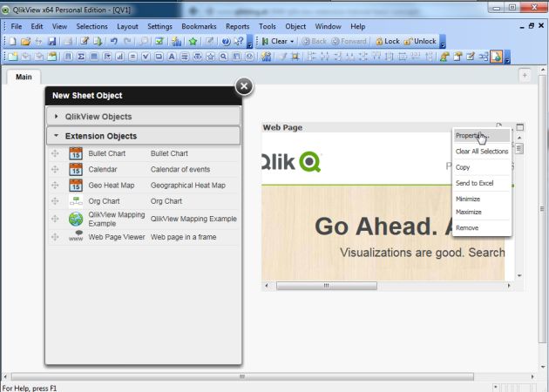
Task: Click the Clear selections button
Action: (274, 41)
